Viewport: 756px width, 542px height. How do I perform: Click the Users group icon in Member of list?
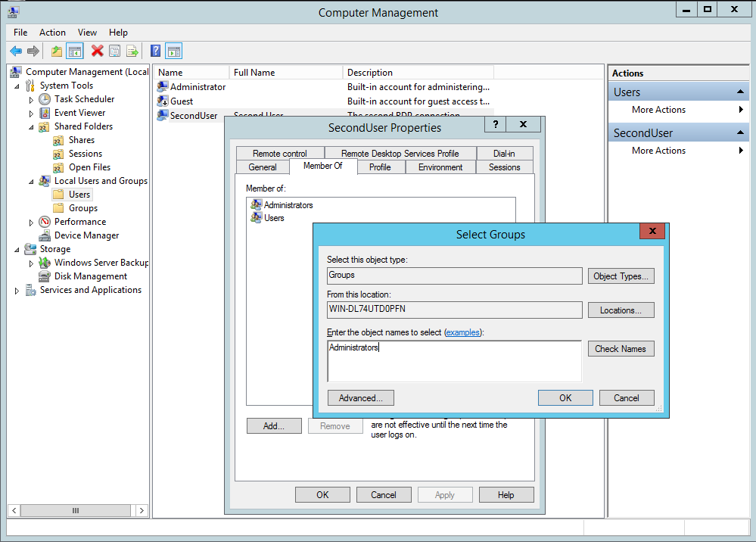point(256,217)
